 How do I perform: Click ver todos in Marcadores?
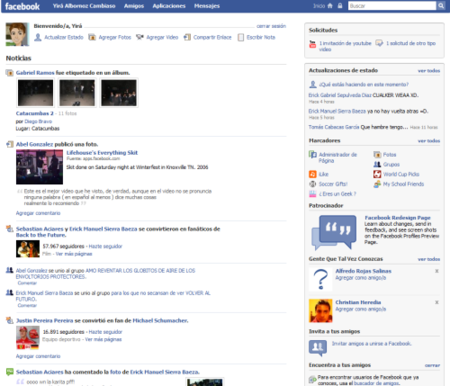(429, 141)
